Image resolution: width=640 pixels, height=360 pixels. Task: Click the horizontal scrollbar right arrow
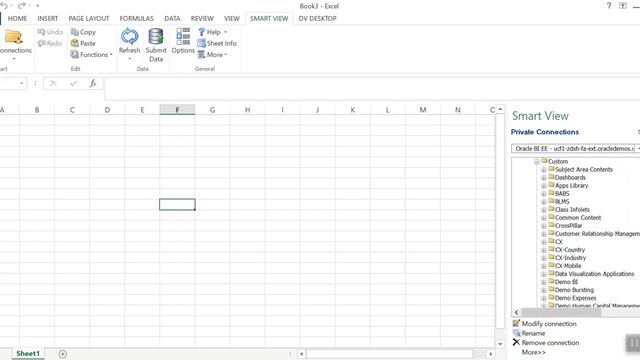pos(491,354)
